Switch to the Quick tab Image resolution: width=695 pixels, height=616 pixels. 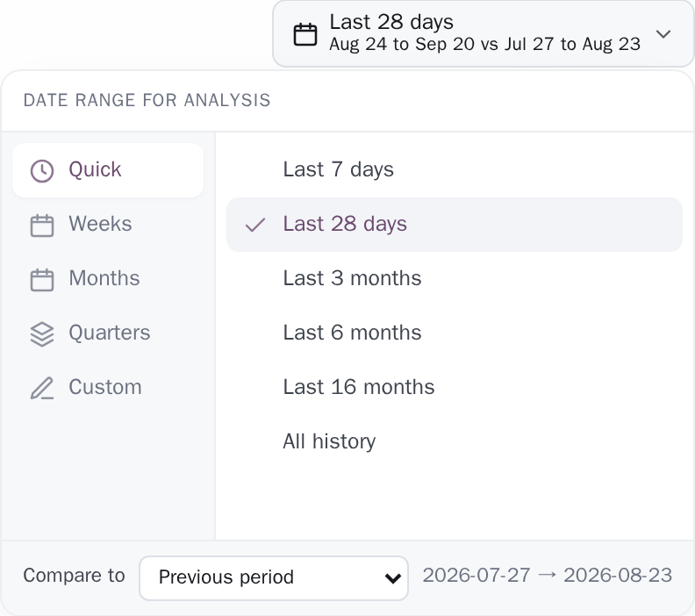[108, 170]
